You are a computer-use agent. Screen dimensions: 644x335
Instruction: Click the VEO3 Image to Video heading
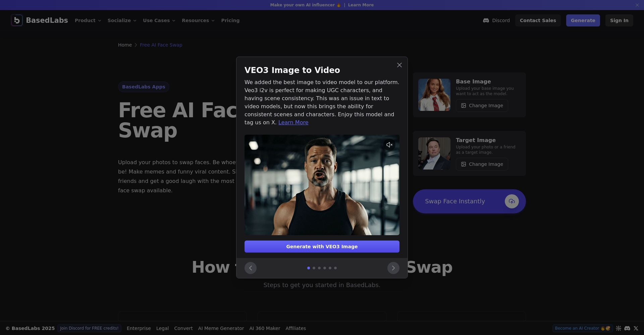pos(292,70)
